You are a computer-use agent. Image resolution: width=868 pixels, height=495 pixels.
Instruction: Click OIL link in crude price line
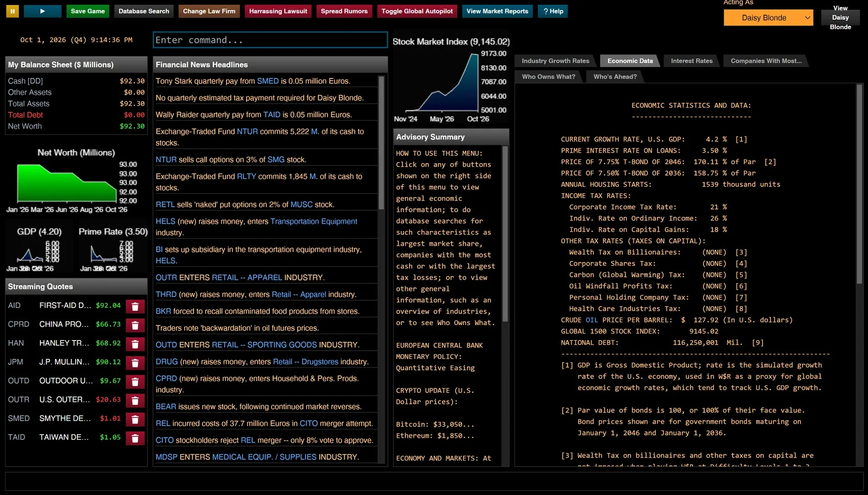(592, 320)
